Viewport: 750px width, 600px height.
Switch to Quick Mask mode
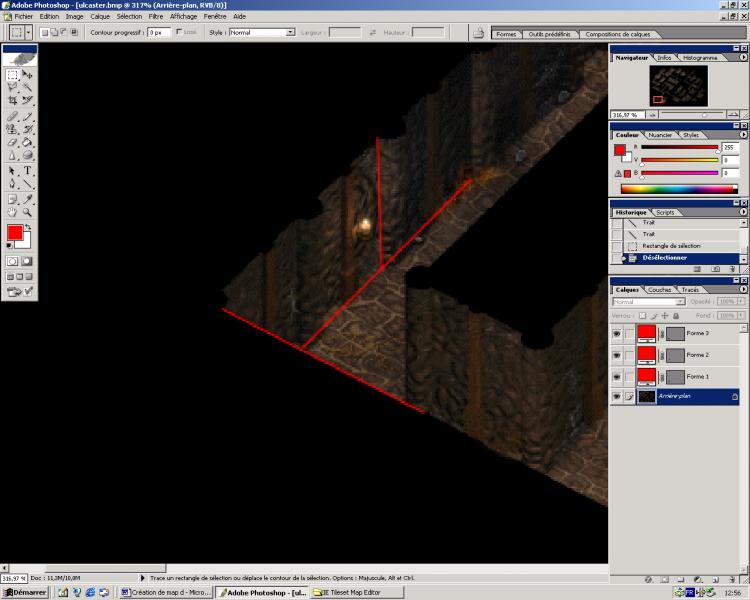pos(27,261)
